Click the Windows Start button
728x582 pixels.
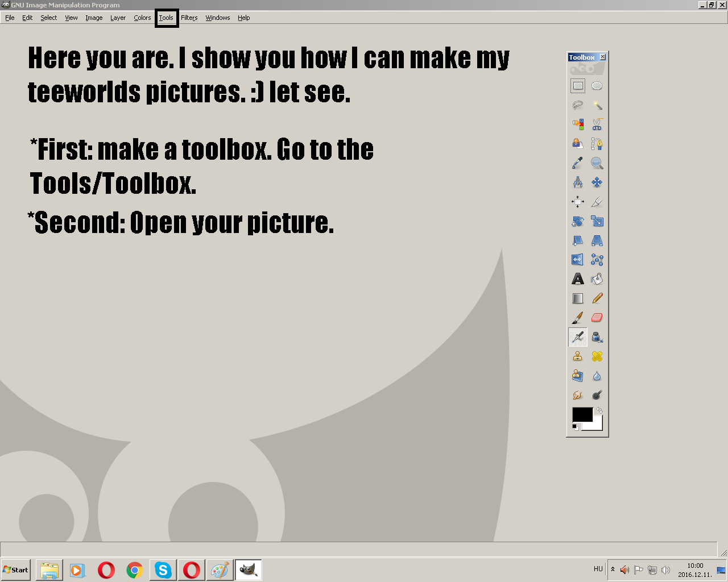pyautogui.click(x=16, y=569)
